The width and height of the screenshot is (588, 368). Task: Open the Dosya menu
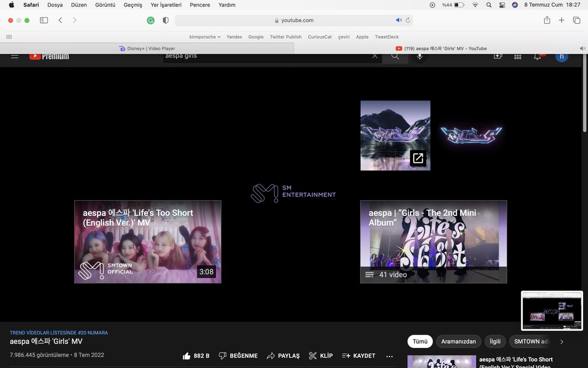pyautogui.click(x=55, y=5)
